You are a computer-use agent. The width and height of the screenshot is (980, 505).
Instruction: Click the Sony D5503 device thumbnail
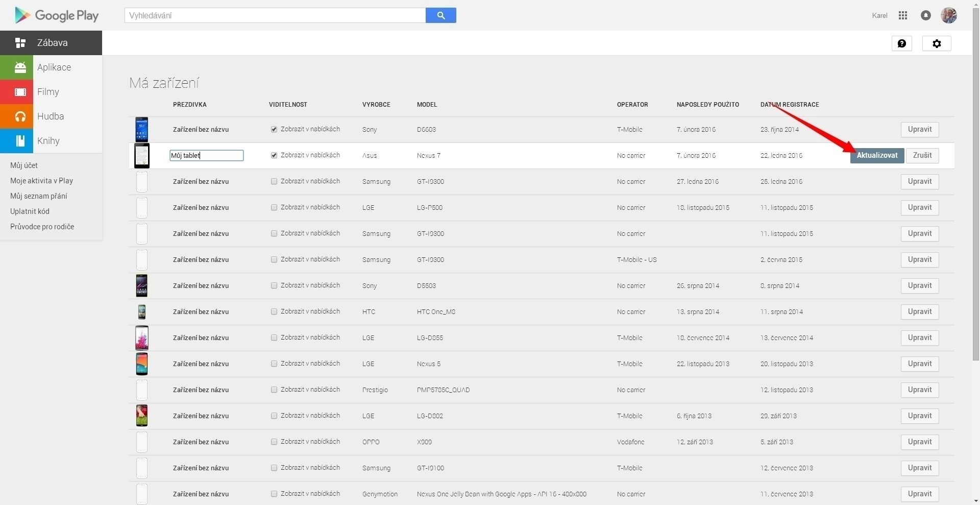click(x=142, y=286)
